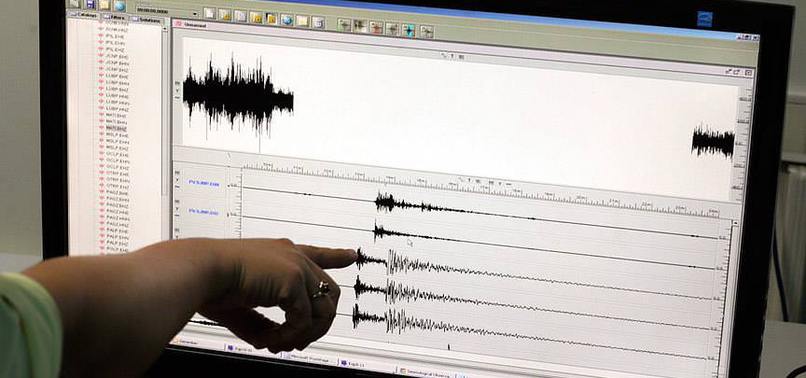Click the first blue channel label beside the traces
Viewport: 806px width, 378px height.
click(x=204, y=183)
